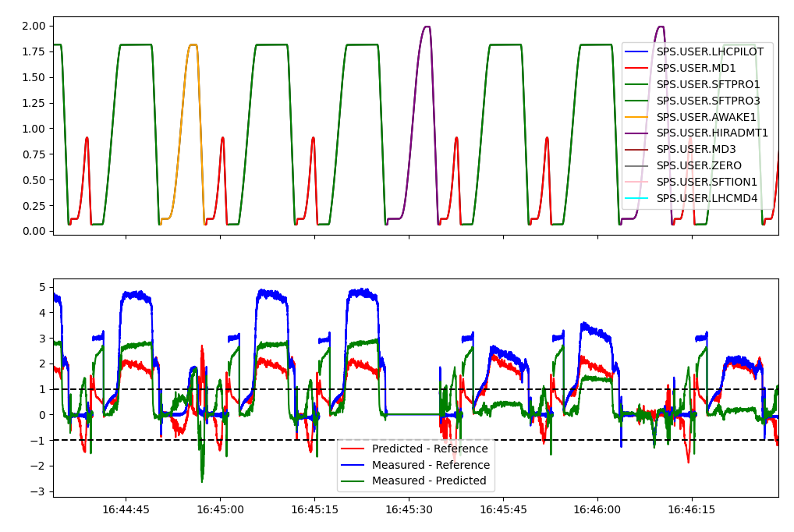Click the 'Predicted - Reference' legend label
This screenshot has width=794, height=532.
[430, 449]
